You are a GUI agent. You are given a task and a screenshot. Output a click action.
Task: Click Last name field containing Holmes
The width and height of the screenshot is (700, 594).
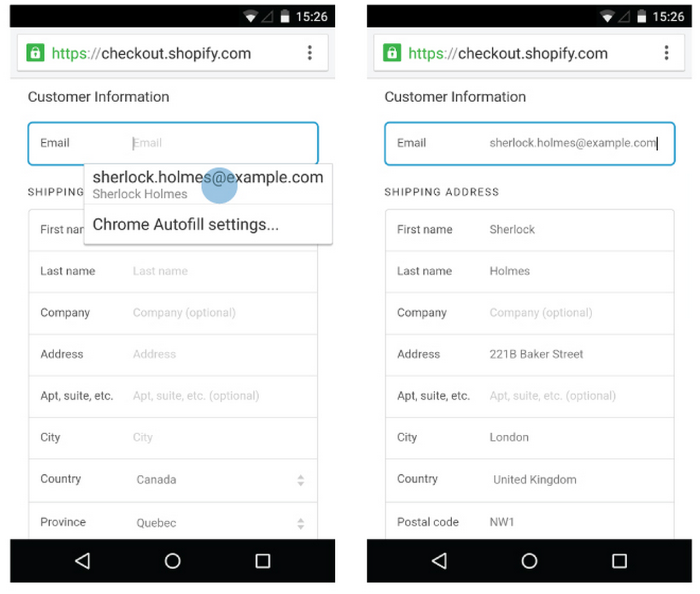click(x=530, y=272)
